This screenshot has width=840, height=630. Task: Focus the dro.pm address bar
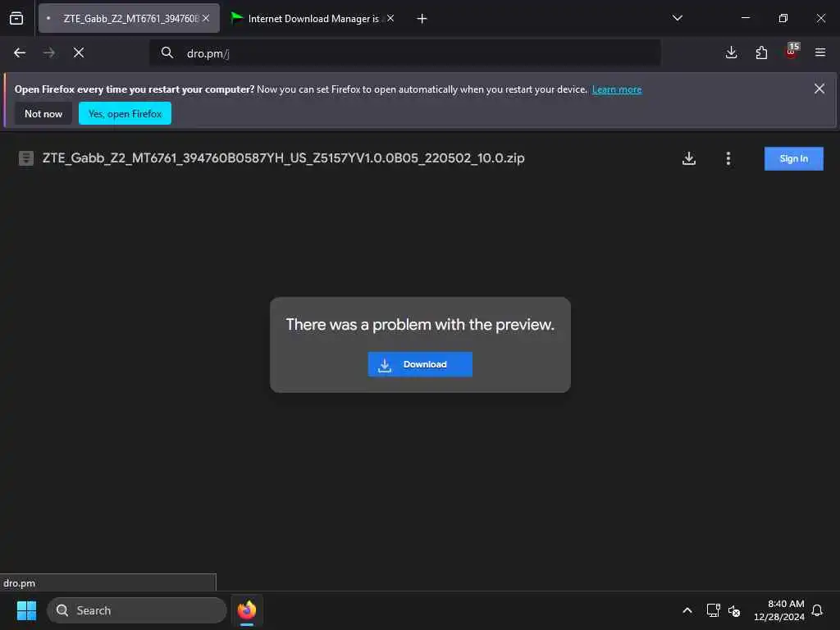point(405,53)
